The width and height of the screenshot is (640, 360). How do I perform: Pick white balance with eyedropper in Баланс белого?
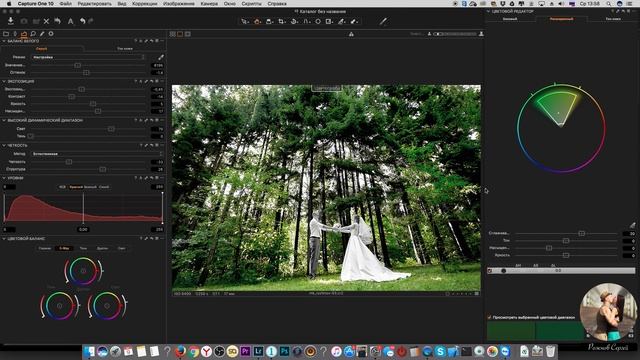(x=161, y=57)
